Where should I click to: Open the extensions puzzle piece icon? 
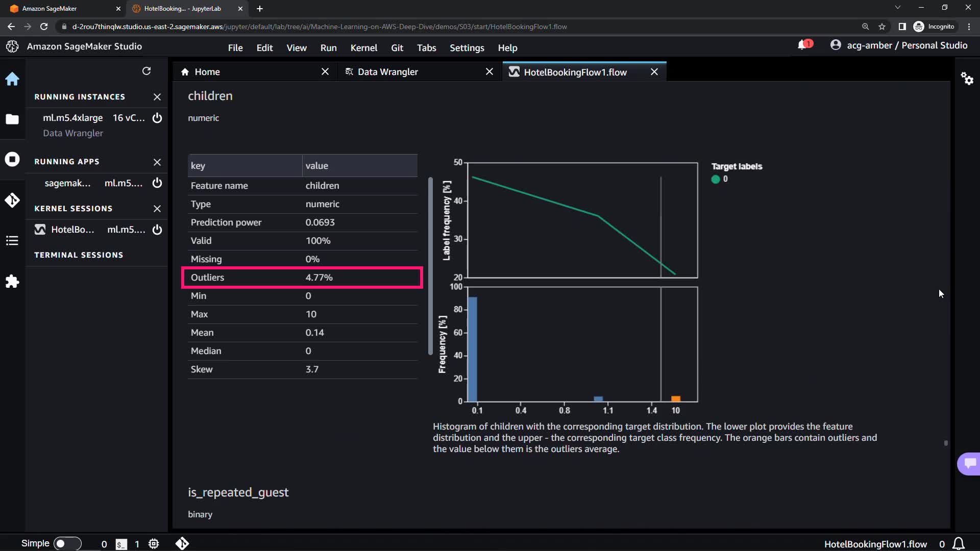point(12,282)
